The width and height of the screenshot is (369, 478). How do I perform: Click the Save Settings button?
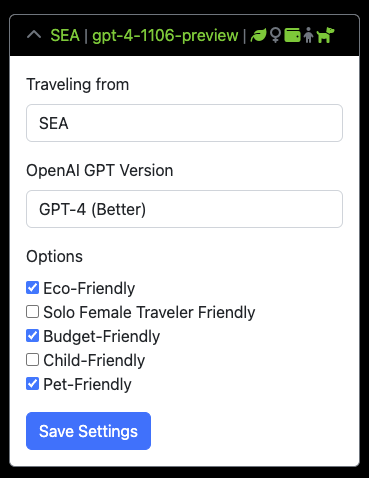tap(88, 431)
